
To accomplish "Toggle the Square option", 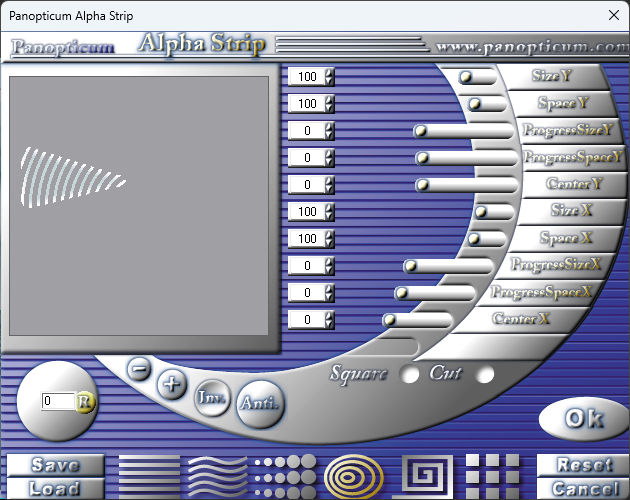I will click(x=409, y=374).
